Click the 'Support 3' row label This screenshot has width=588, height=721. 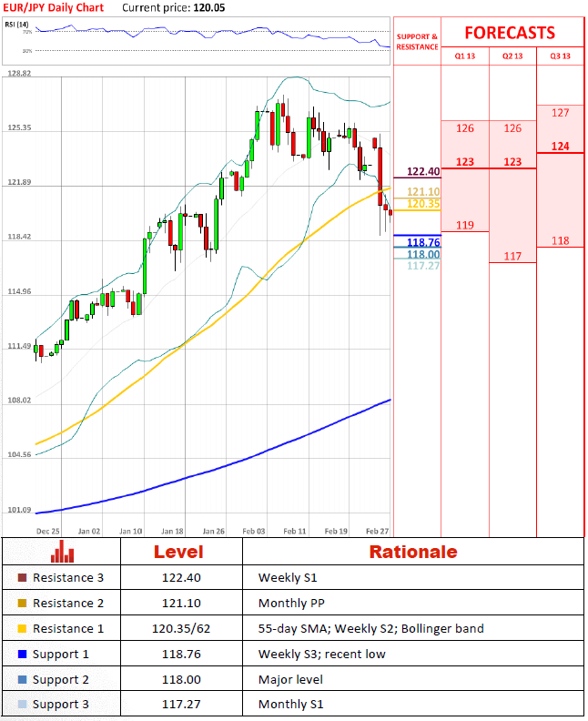coord(61,705)
